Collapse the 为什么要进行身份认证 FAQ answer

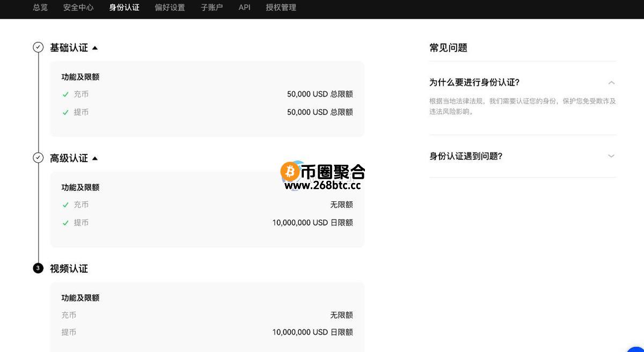coord(612,83)
